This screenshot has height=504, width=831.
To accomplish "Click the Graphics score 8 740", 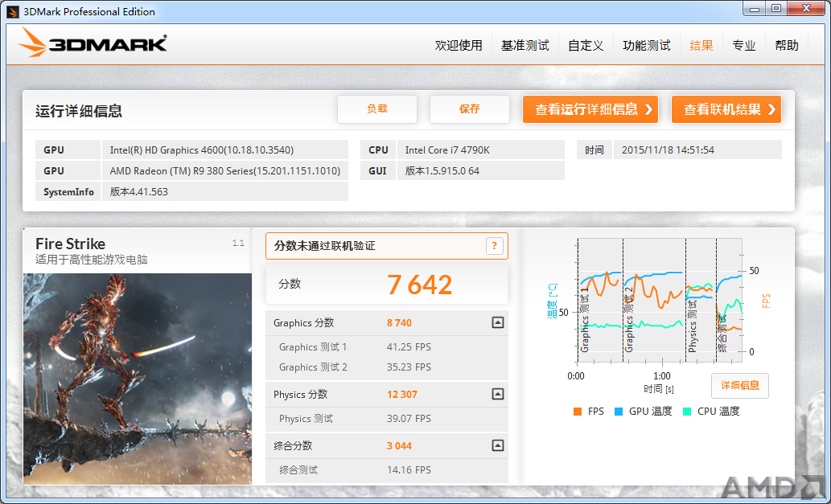I will pos(399,323).
